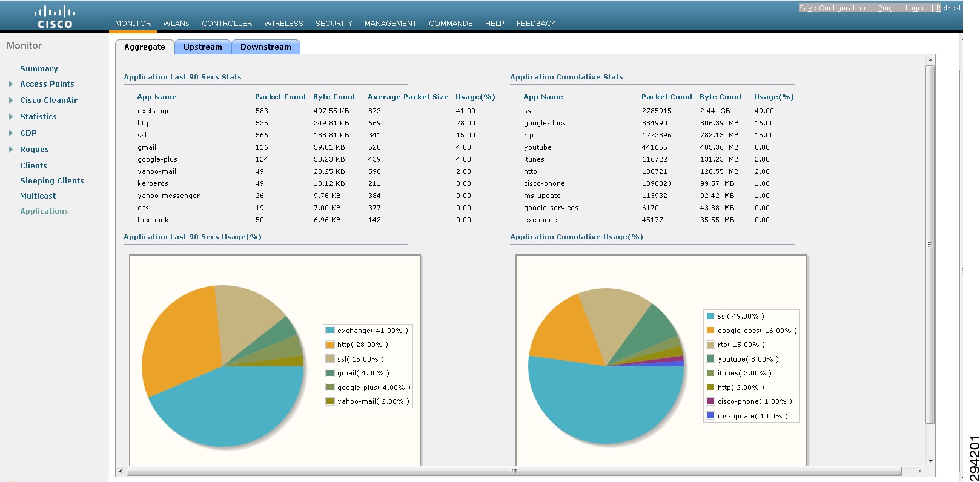Screen dimensions: 980x482
Task: Switch to the Downstream tab
Action: point(266,47)
